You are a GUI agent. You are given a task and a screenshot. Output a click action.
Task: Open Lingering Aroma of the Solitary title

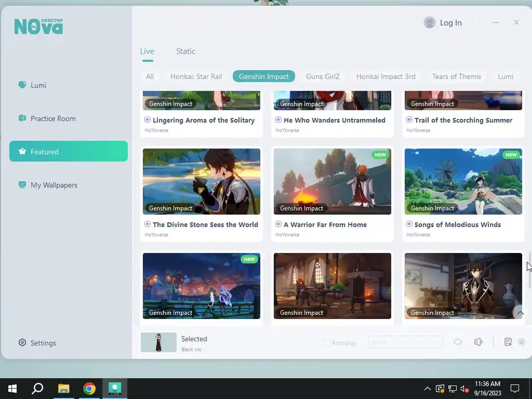(x=204, y=120)
